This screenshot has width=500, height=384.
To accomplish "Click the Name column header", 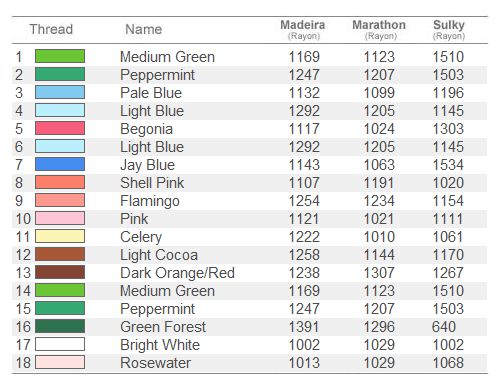I will point(144,29).
